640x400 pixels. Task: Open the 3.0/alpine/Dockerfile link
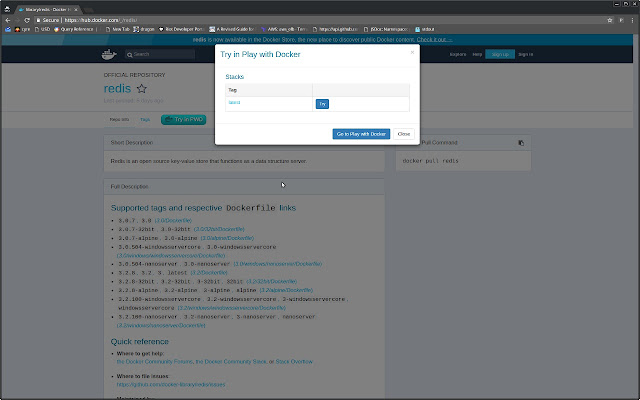click(x=227, y=238)
